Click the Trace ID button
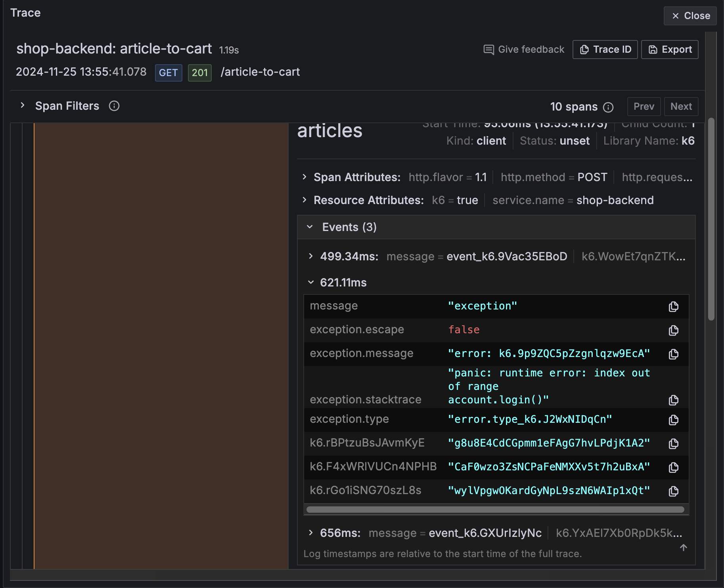Viewport: 724px width, 588px height. tap(605, 50)
